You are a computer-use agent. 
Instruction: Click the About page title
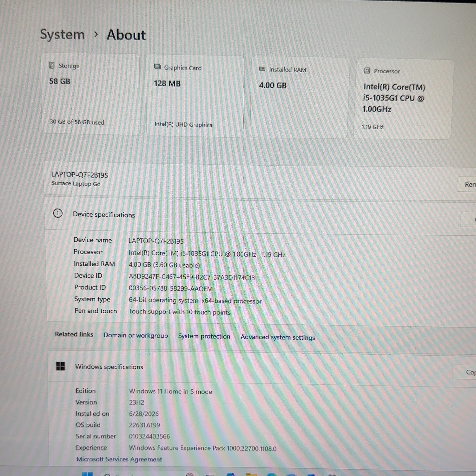coord(126,35)
